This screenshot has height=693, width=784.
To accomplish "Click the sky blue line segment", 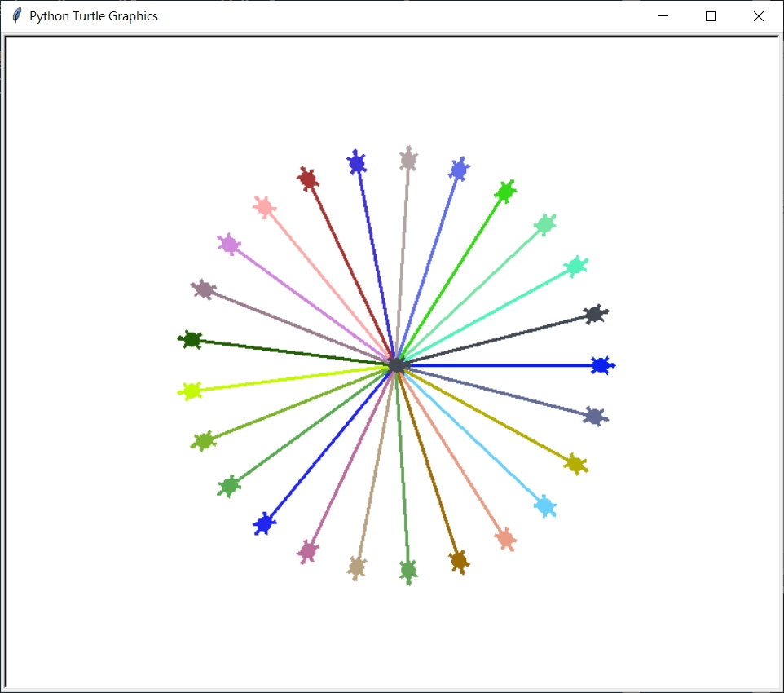I will tap(473, 437).
